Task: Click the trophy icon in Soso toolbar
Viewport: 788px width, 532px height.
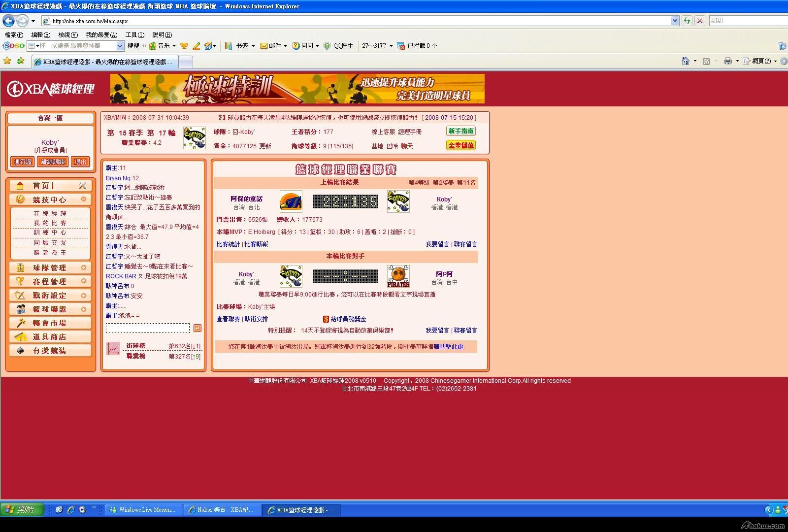Action: 184,46
